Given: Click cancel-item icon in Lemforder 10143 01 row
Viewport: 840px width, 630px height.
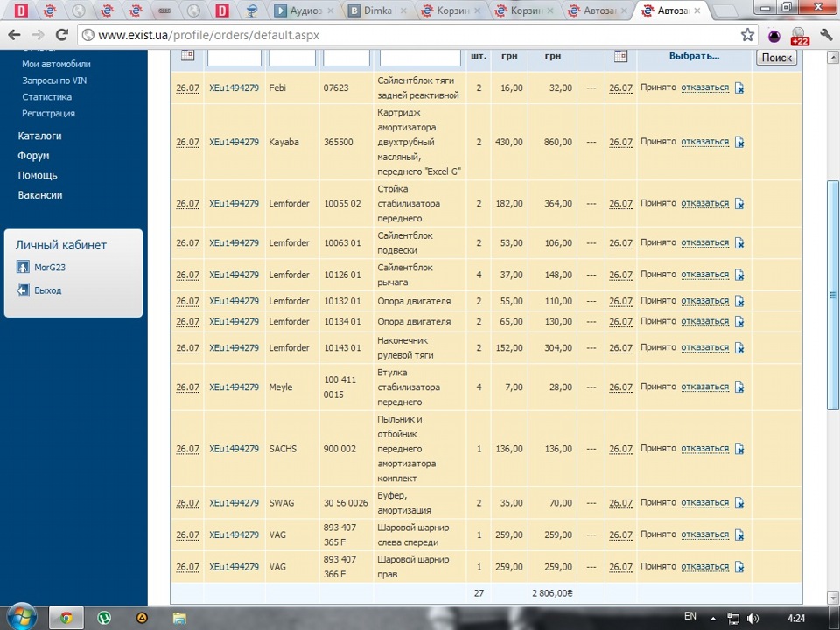Looking at the screenshot, I should [739, 347].
